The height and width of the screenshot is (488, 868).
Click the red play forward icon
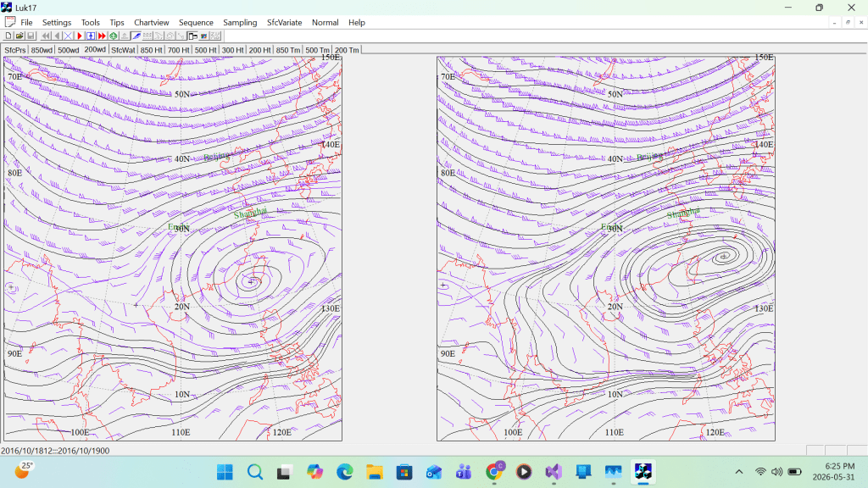coord(80,36)
